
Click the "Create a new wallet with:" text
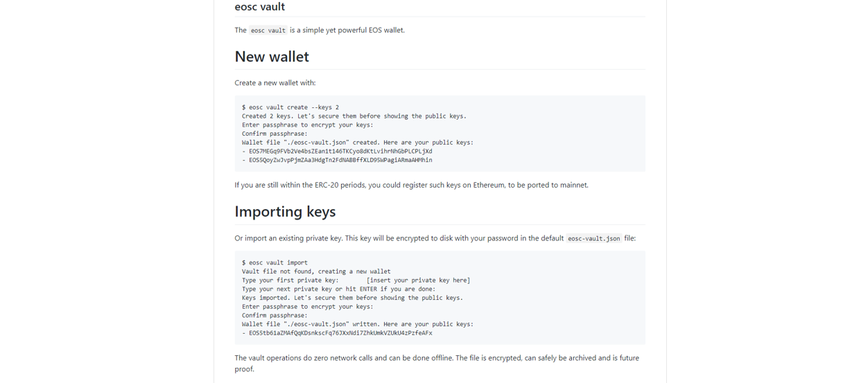[x=275, y=82]
